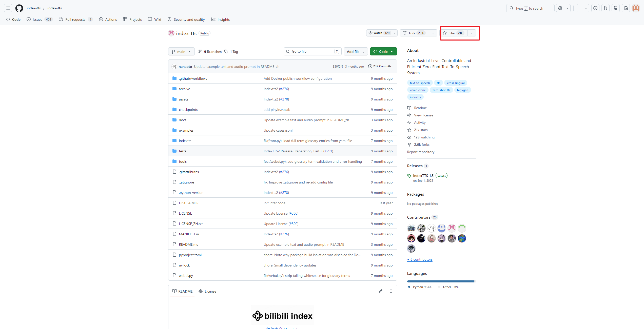Screen dimensions: 644x329
Task: Show README outline list icon
Action: coord(391,291)
